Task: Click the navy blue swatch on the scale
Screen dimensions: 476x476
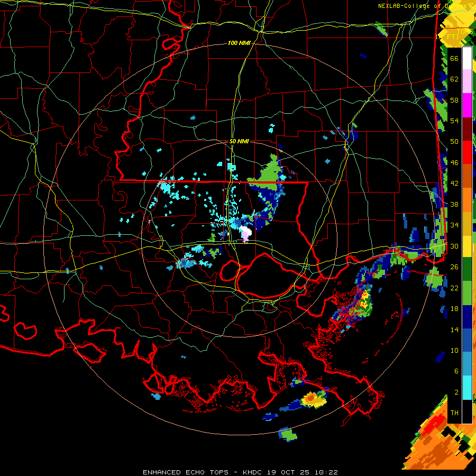Action: coord(467,317)
